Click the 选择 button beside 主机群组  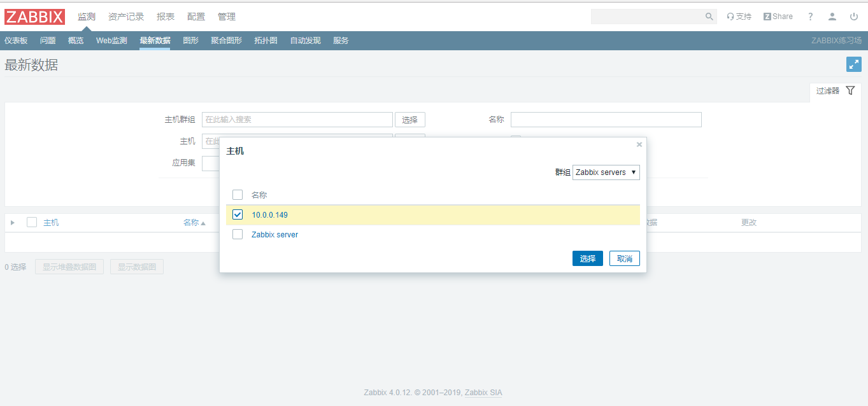click(410, 120)
